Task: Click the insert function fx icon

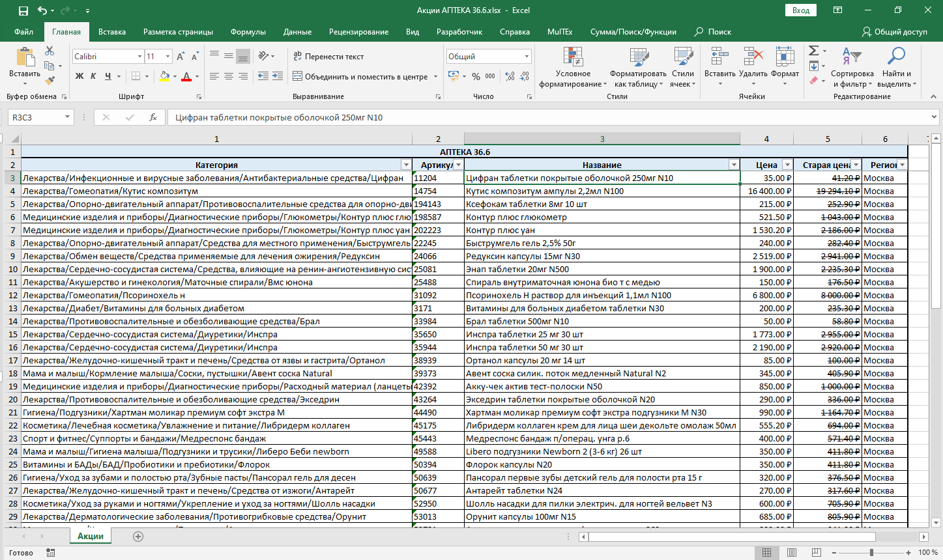Action: pos(153,117)
